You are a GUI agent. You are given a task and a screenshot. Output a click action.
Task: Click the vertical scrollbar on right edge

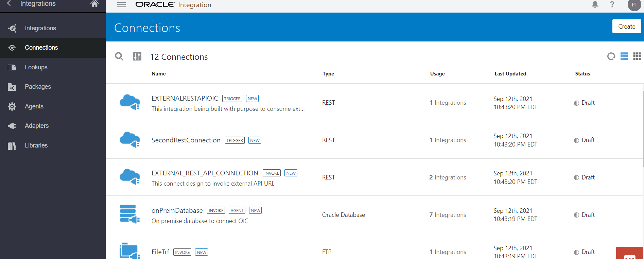[643, 129]
